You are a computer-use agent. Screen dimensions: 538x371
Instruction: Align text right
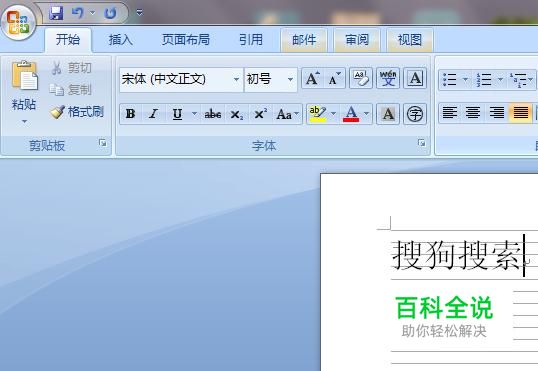point(496,113)
